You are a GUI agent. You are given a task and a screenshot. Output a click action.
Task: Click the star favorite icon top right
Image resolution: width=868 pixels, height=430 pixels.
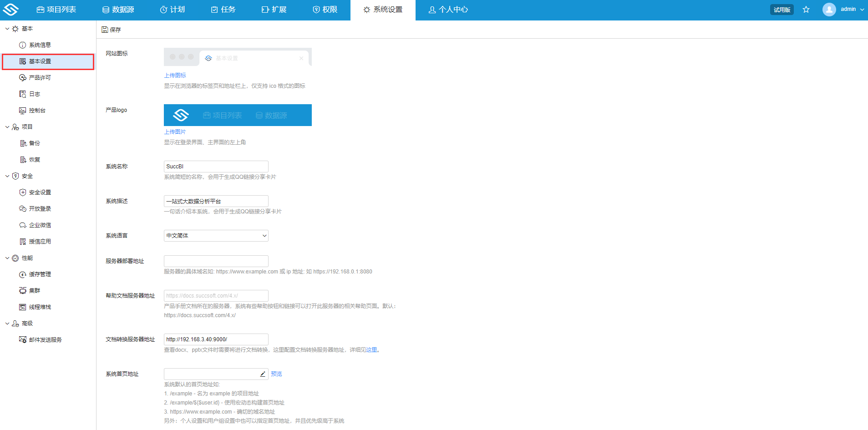click(806, 9)
